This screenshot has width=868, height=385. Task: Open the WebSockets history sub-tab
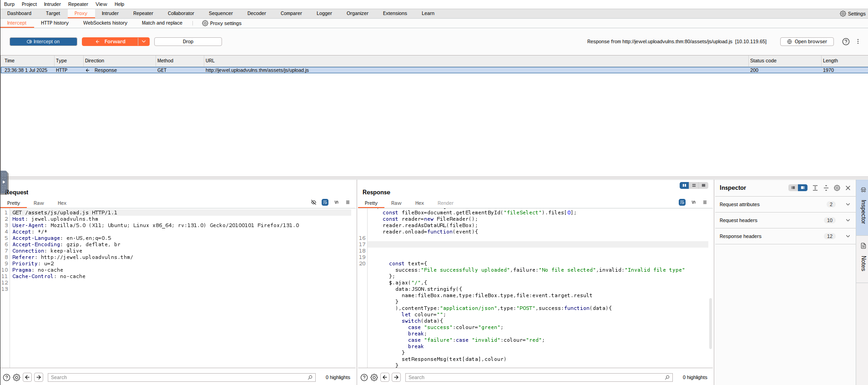click(105, 23)
